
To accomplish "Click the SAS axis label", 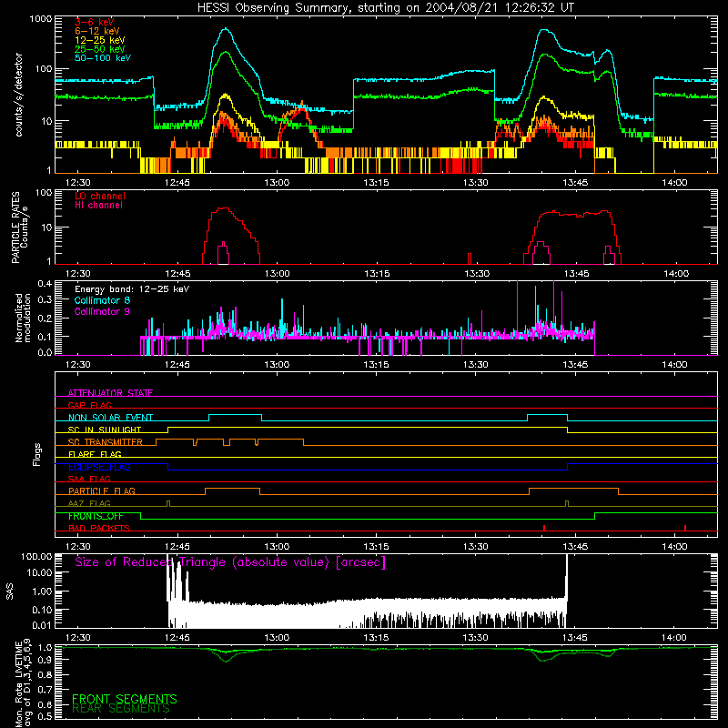I will point(10,591).
